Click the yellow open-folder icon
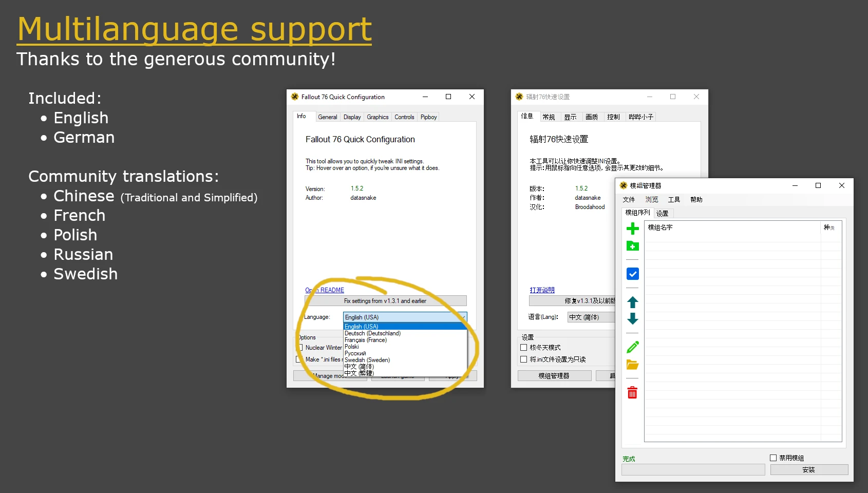Screen dimensions: 868x493 633,365
